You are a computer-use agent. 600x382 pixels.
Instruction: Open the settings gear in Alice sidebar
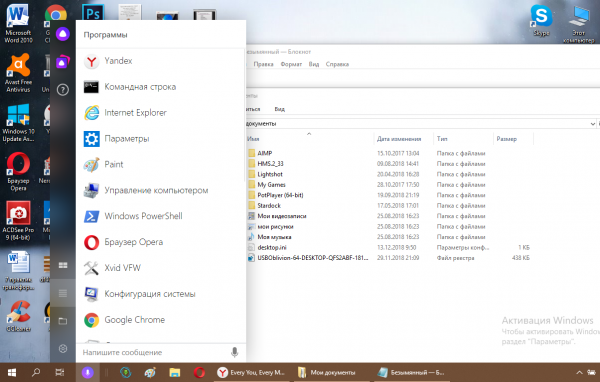pyautogui.click(x=63, y=349)
